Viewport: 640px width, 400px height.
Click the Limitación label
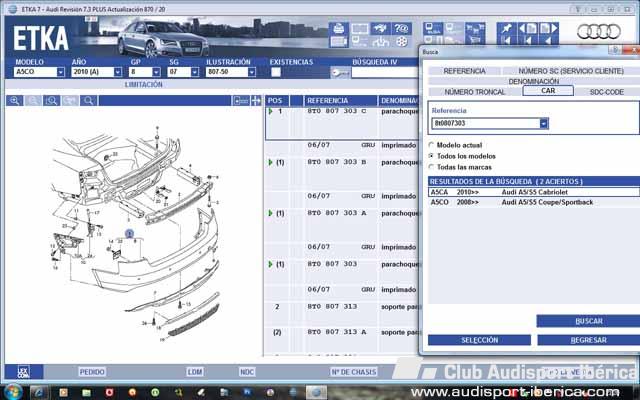pos(144,84)
